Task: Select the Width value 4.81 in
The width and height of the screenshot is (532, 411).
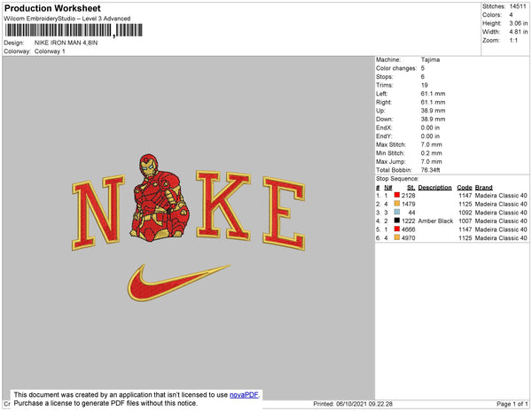Action: point(518,32)
